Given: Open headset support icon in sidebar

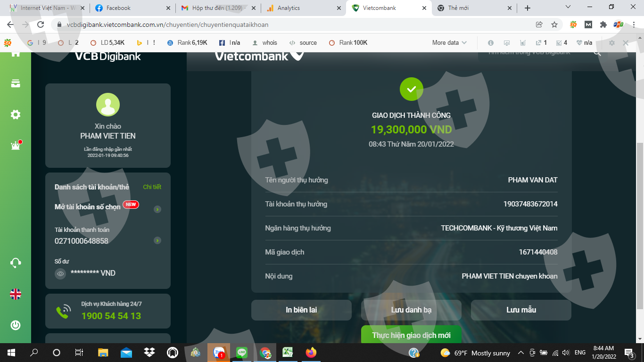Looking at the screenshot, I should click(x=16, y=263).
